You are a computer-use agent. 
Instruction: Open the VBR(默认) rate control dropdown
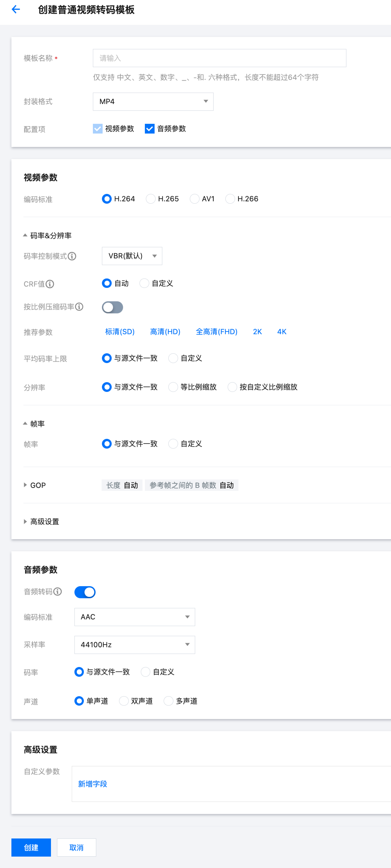(132, 256)
